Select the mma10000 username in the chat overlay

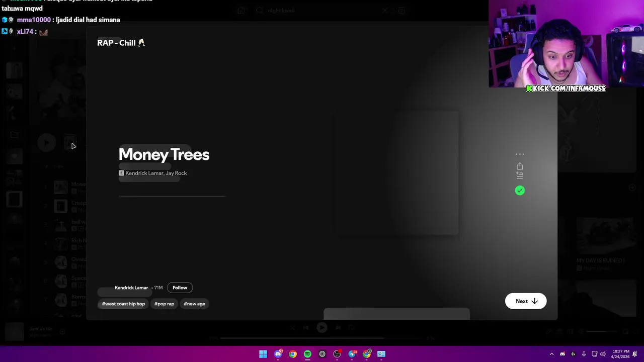(34, 20)
